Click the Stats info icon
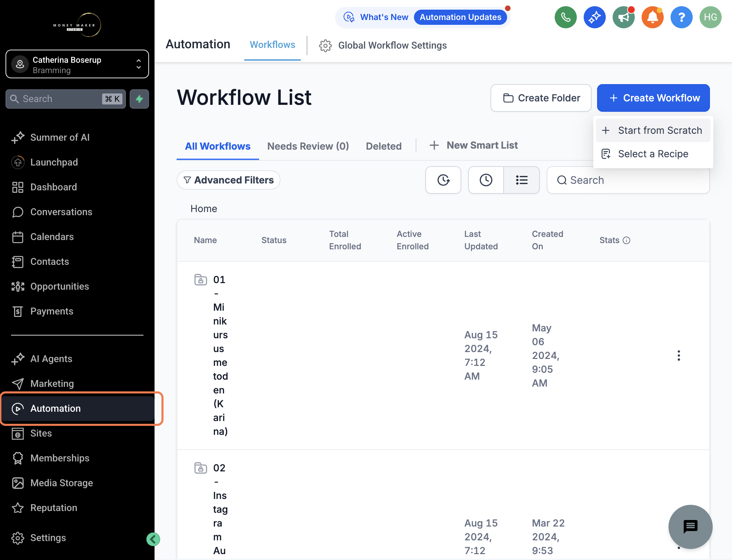 click(x=626, y=240)
